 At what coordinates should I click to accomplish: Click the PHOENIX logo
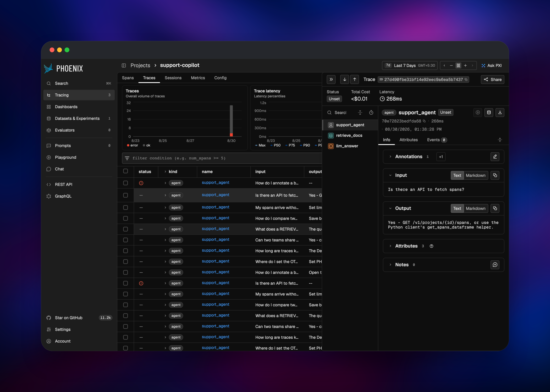pos(63,69)
